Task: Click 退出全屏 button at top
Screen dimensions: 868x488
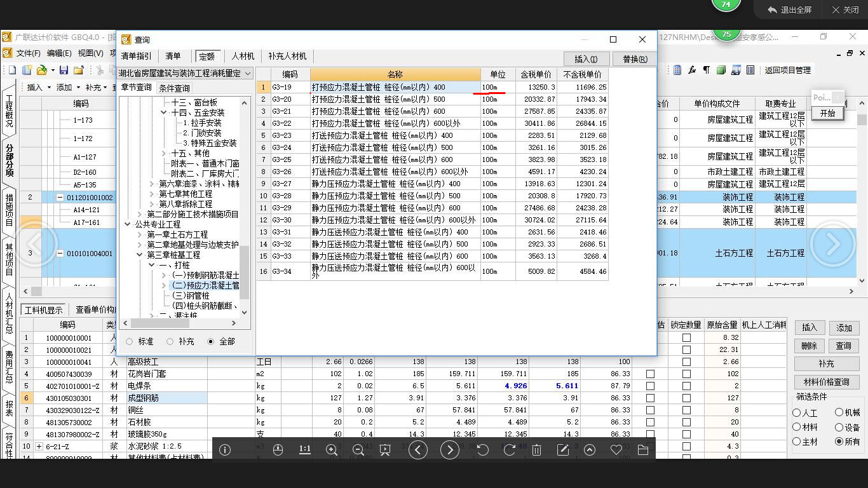Action: [x=789, y=10]
